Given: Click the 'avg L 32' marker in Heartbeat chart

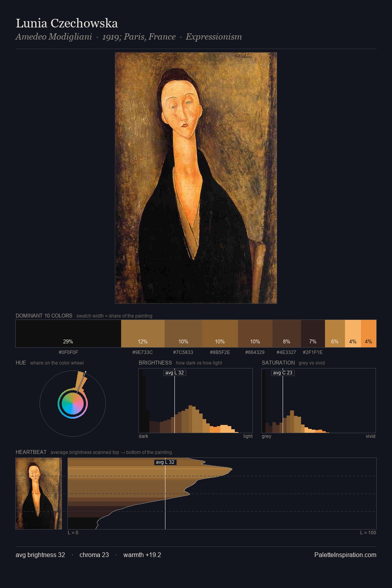Looking at the screenshot, I should [165, 462].
